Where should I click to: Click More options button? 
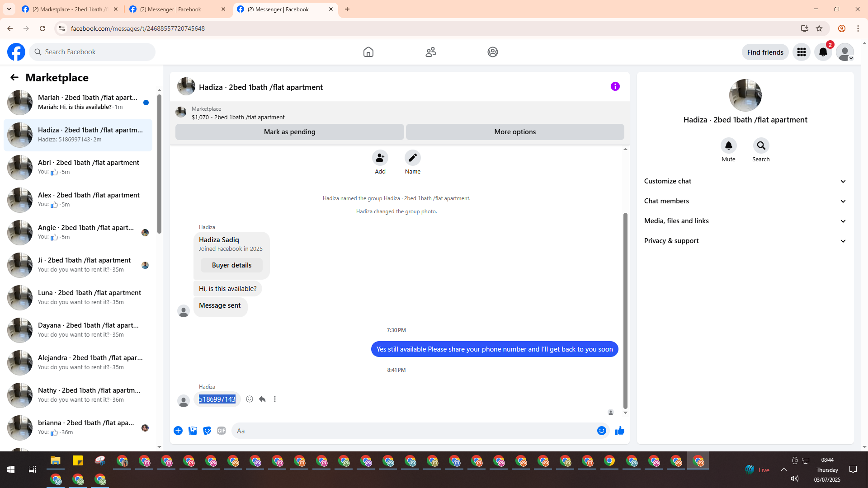tap(514, 132)
